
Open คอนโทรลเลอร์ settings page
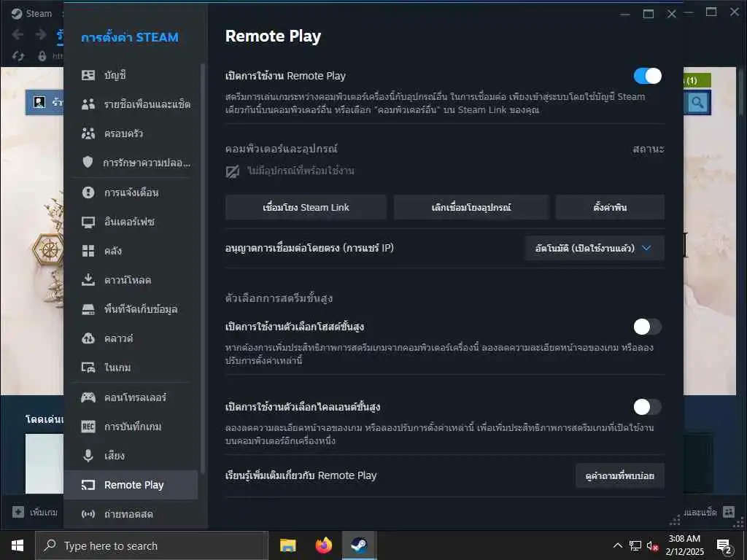point(131,397)
